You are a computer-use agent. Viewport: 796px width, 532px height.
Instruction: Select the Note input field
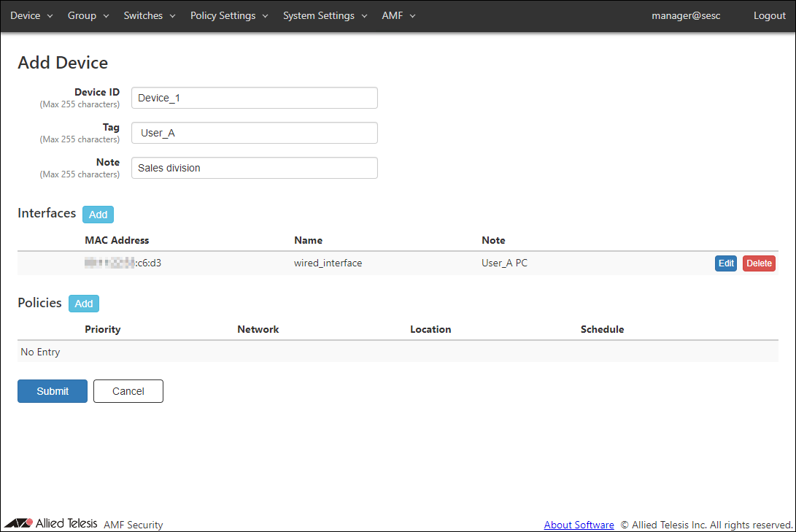tap(254, 168)
